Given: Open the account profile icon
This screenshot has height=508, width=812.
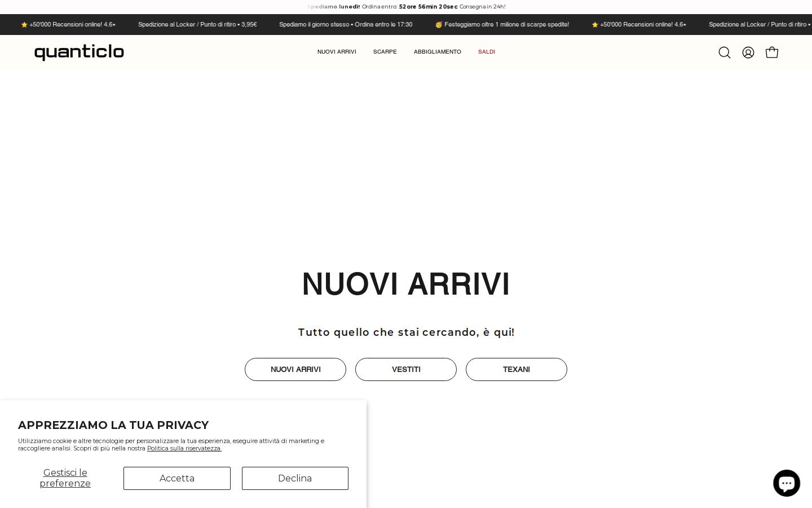Looking at the screenshot, I should (748, 52).
